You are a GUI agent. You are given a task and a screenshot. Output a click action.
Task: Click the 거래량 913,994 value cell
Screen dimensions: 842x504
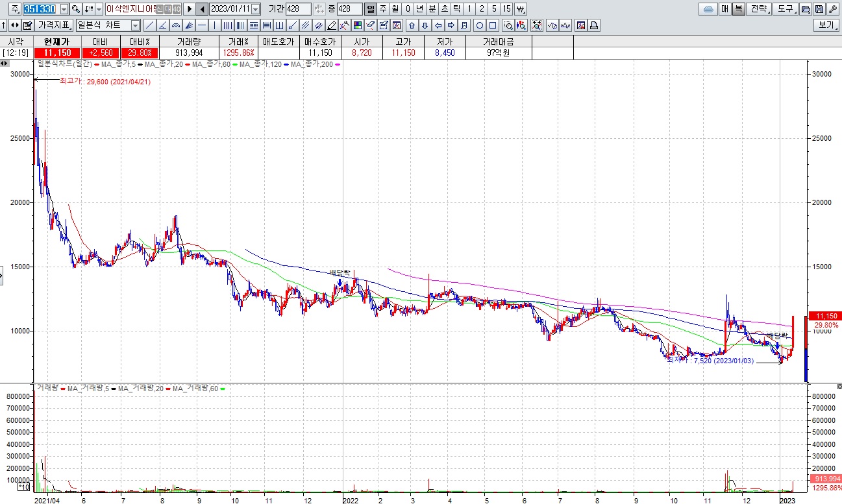[x=189, y=53]
